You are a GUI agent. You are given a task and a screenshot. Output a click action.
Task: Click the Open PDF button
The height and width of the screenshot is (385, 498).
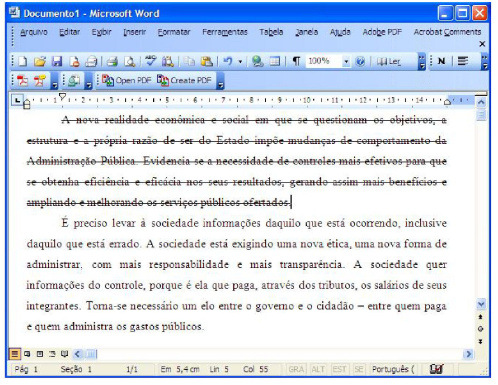pos(126,81)
